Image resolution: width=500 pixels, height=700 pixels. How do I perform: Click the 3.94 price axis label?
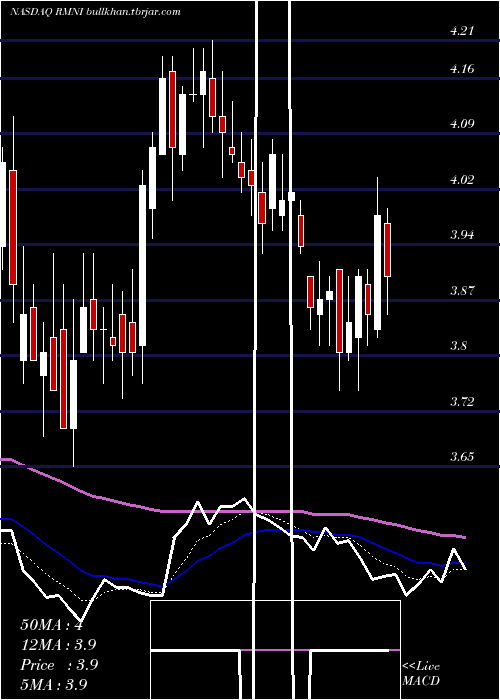click(462, 235)
